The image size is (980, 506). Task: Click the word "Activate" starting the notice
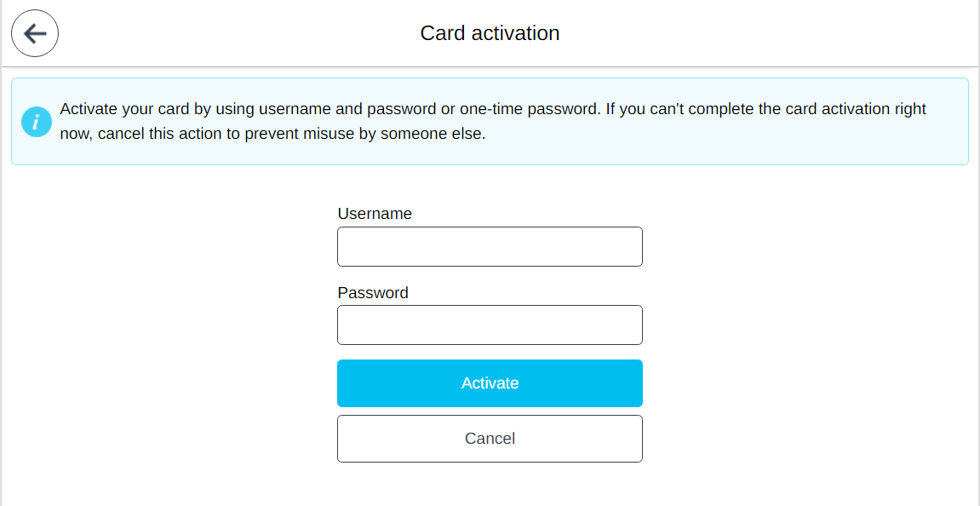click(x=89, y=109)
